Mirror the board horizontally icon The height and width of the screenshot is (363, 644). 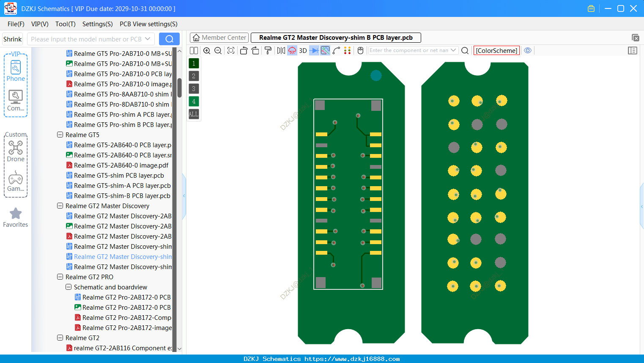pyautogui.click(x=281, y=51)
